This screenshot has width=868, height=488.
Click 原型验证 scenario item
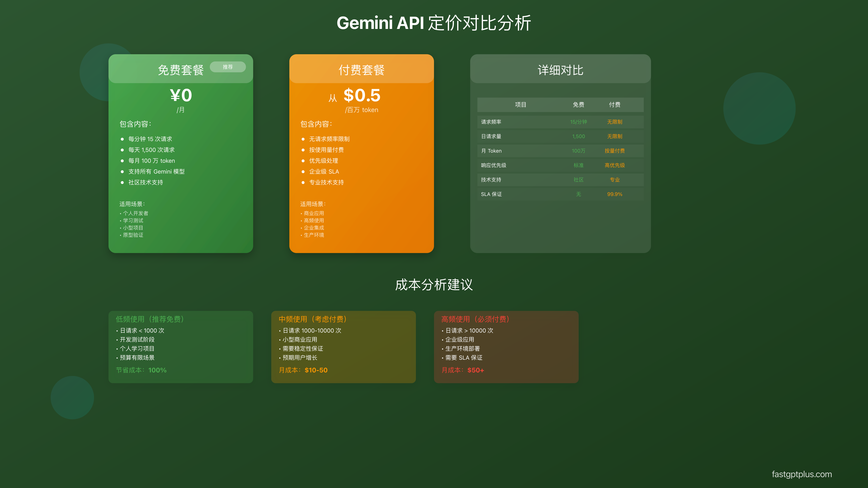(x=133, y=235)
